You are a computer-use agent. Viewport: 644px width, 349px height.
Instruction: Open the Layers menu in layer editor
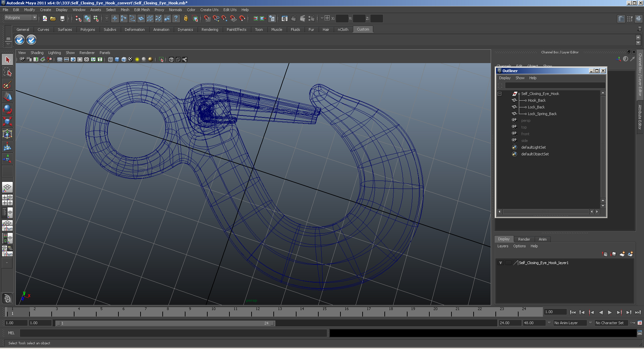click(x=502, y=246)
